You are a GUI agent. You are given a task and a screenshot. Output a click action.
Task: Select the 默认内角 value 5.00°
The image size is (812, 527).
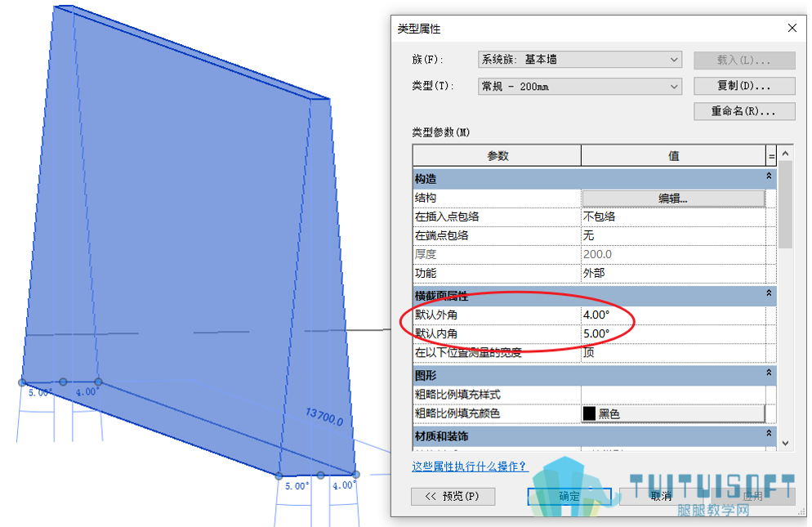(672, 333)
